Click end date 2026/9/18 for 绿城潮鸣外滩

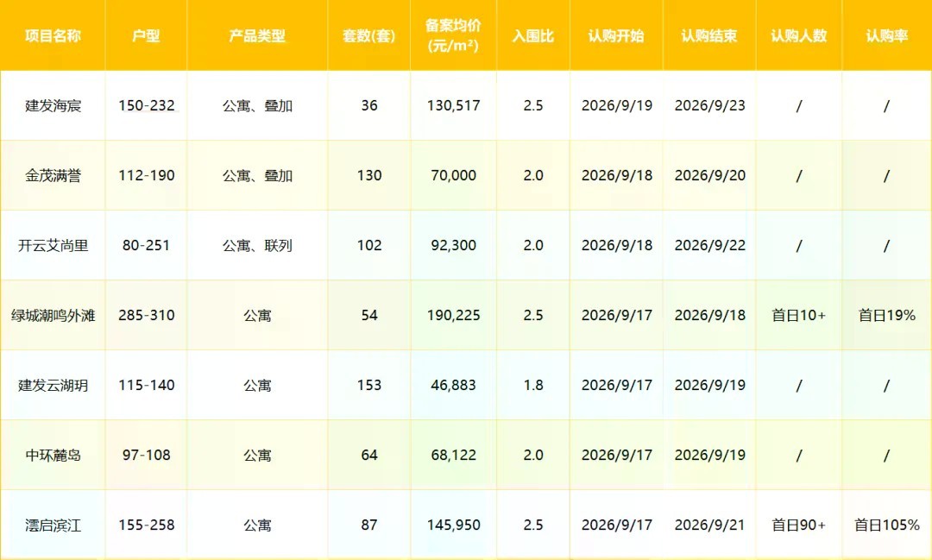[709, 316]
